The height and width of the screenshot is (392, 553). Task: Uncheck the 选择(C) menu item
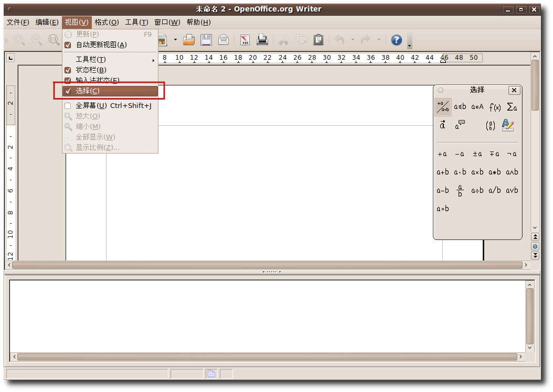(x=110, y=91)
